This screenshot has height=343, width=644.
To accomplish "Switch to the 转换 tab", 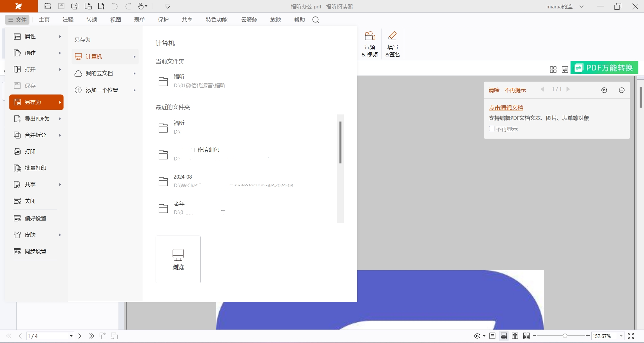I will click(92, 20).
